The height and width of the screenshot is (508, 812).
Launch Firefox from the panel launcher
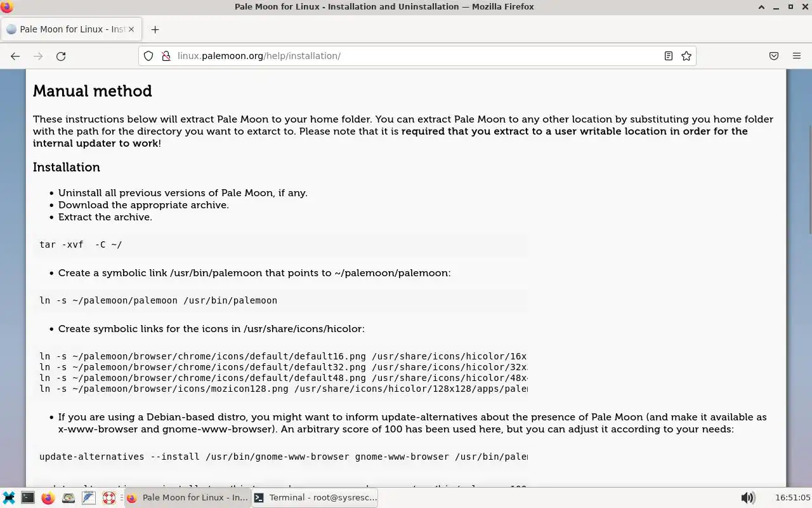tap(48, 498)
